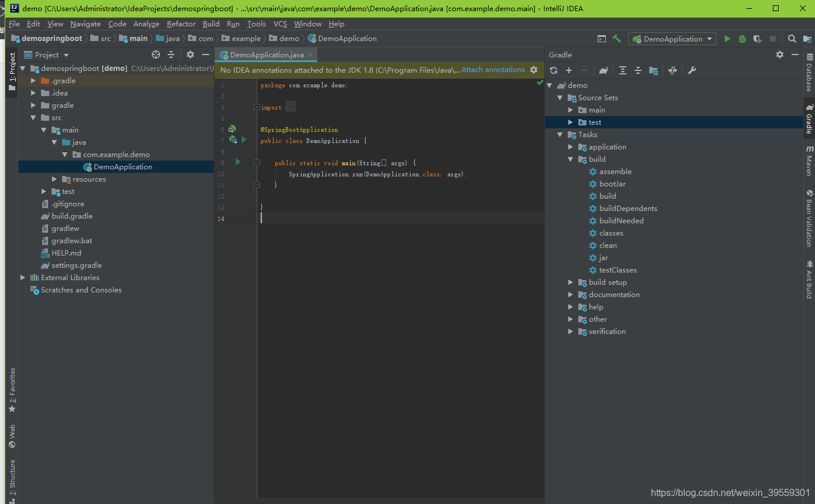
Task: Start debugging with the green bug icon
Action: (x=742, y=39)
